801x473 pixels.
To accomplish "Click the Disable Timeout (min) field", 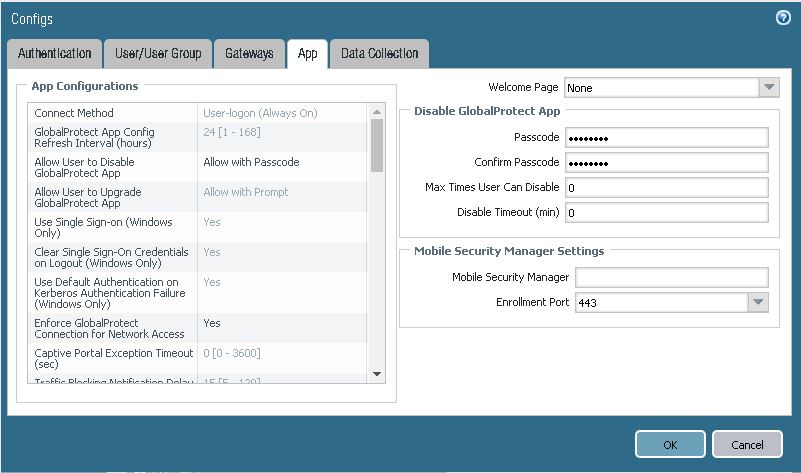I will pos(667,212).
